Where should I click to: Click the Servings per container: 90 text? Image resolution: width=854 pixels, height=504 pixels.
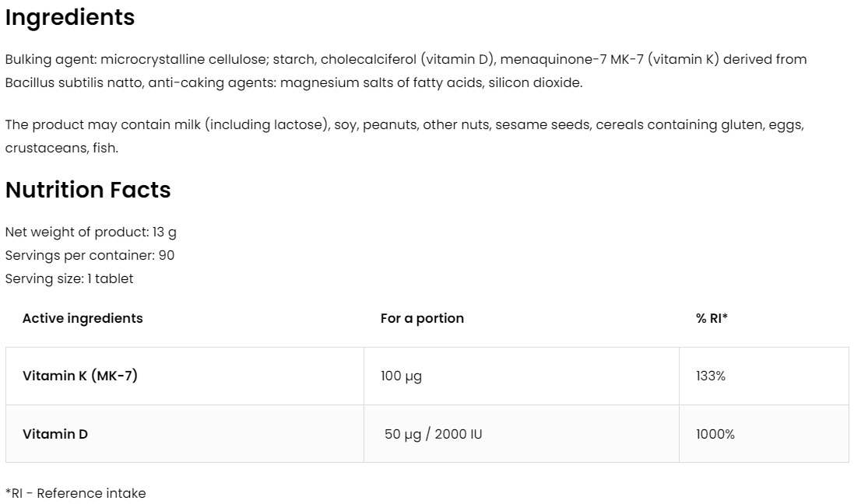pyautogui.click(x=90, y=255)
